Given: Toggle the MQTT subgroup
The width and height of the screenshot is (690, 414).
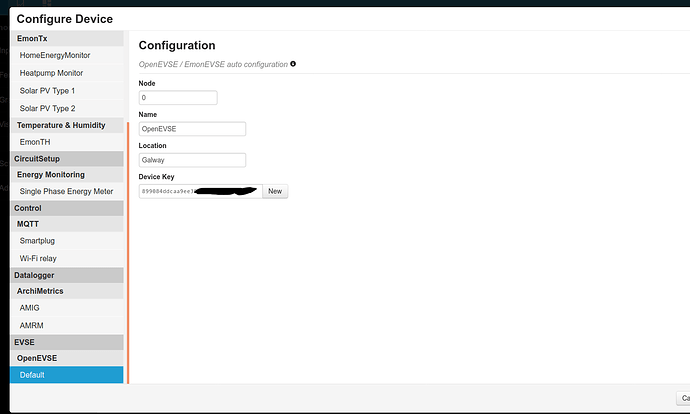Looking at the screenshot, I should coord(67,224).
